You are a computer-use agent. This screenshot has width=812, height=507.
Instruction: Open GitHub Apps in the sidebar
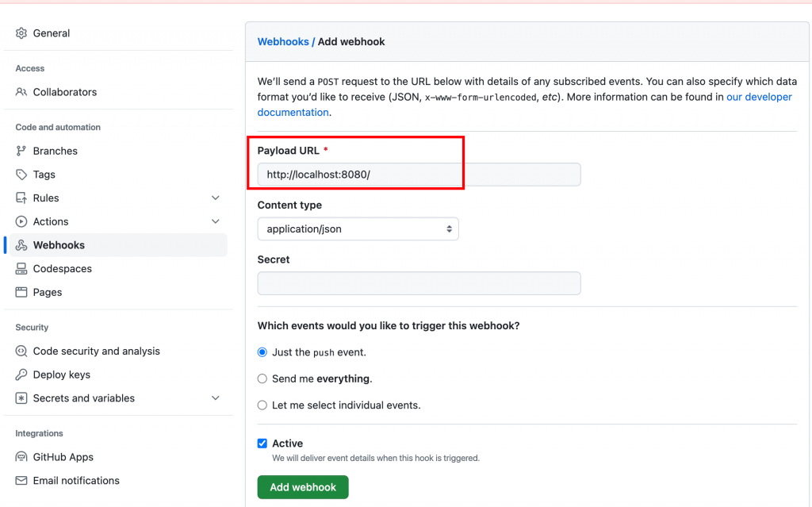(63, 457)
